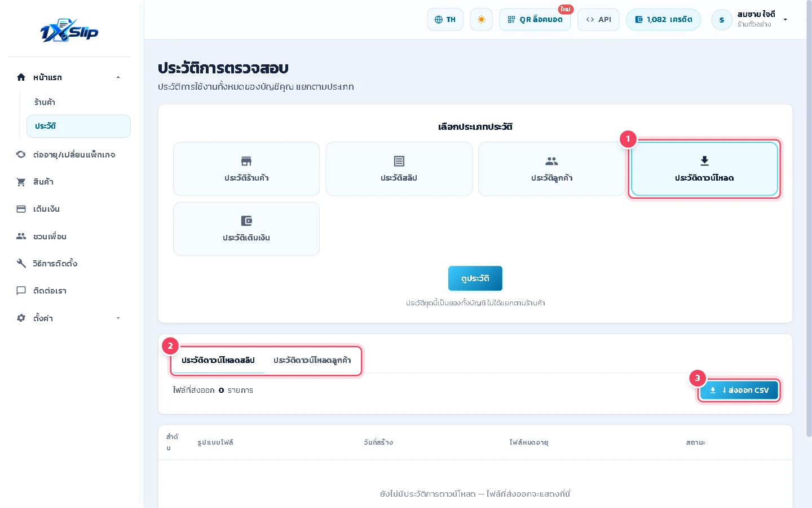Click the 1,082 เครดิต credit balance
This screenshot has height=508, width=812.
[664, 19]
